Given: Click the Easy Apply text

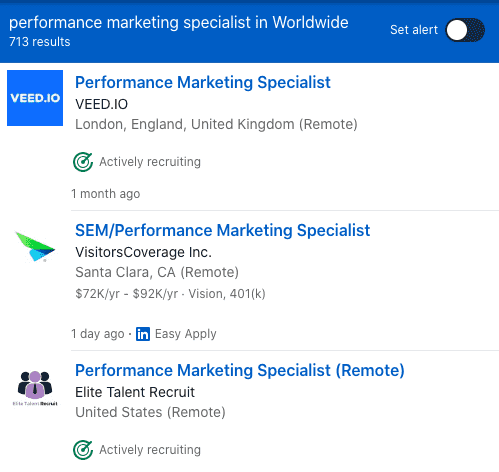Looking at the screenshot, I should coord(186,334).
